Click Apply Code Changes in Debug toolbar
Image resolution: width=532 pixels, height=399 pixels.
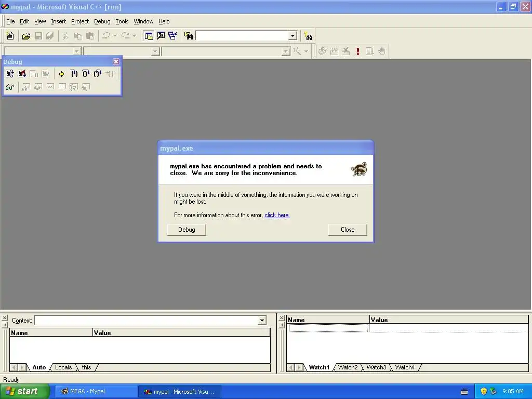click(46, 74)
